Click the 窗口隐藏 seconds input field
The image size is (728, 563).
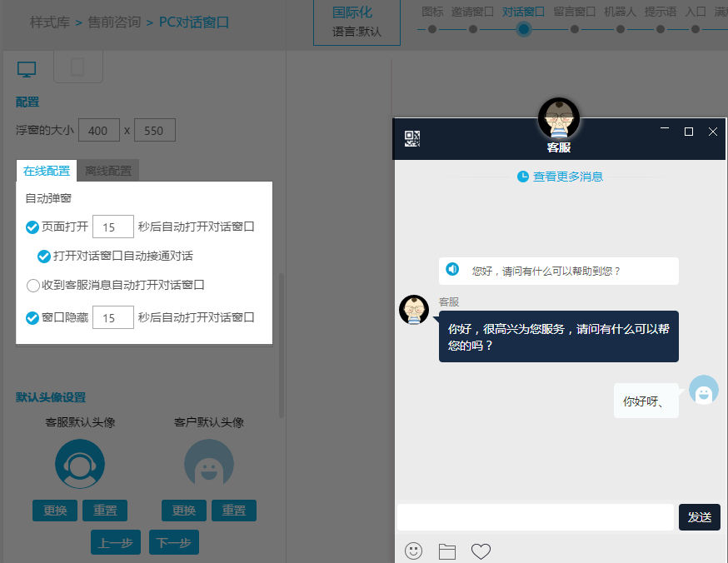[113, 317]
